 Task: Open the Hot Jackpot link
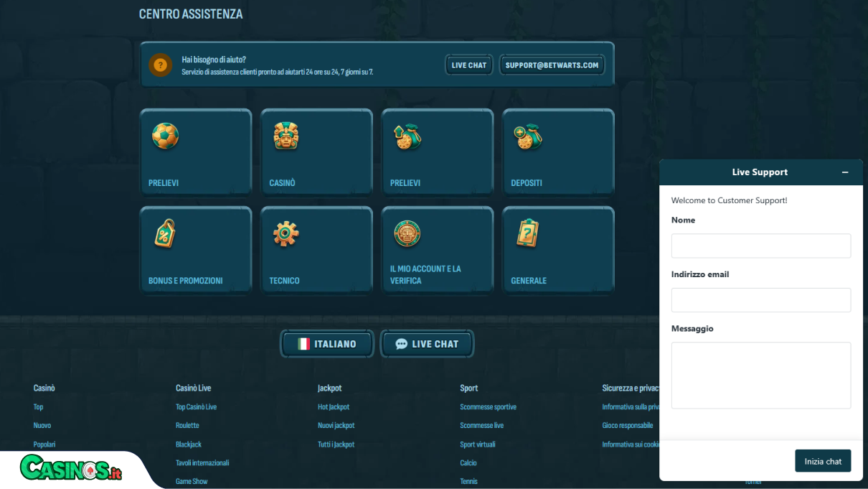[x=334, y=407]
